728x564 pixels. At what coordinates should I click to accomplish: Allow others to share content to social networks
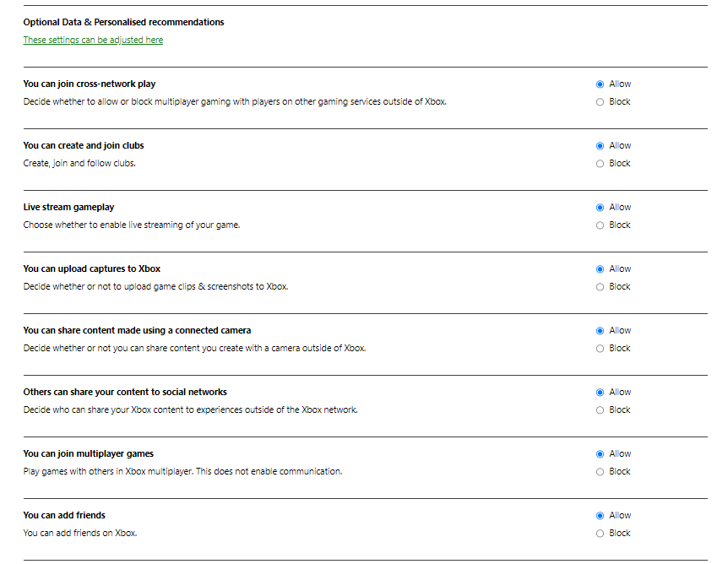click(600, 393)
